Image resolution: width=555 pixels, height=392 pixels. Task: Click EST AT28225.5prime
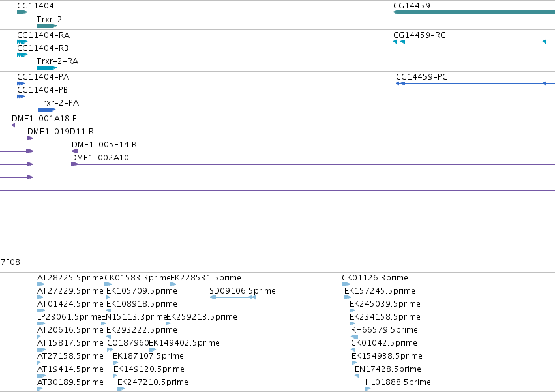pyautogui.click(x=70, y=278)
